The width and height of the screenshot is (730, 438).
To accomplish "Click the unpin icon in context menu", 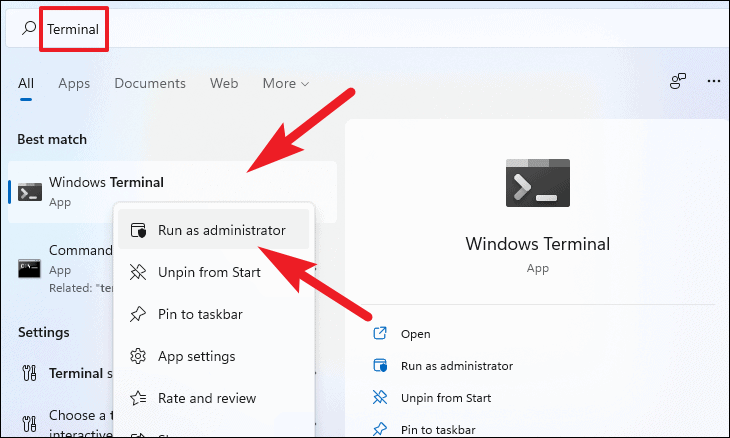I will [138, 272].
